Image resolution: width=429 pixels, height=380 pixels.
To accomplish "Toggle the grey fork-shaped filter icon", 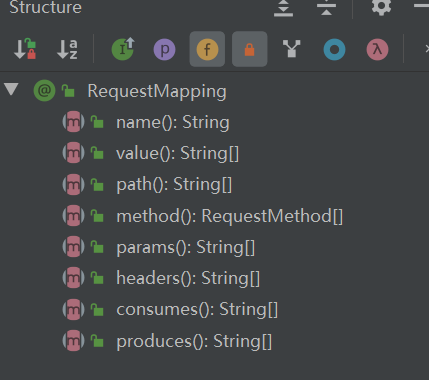I will pos(292,49).
